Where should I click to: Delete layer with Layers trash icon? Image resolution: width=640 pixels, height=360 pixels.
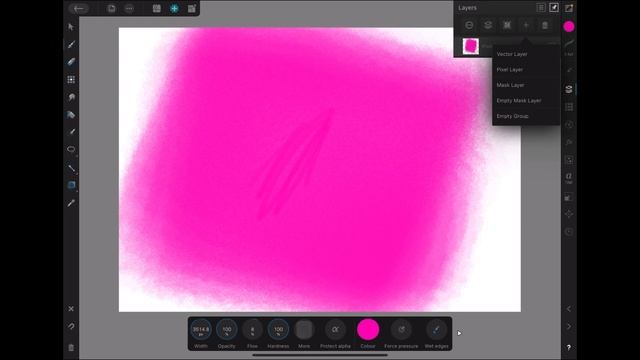(544, 25)
